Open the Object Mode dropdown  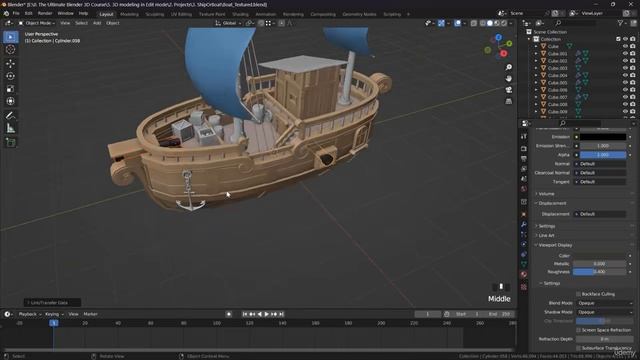pos(37,23)
